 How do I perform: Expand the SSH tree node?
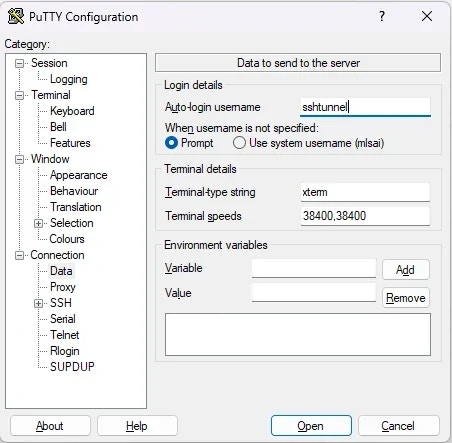pyautogui.click(x=39, y=303)
